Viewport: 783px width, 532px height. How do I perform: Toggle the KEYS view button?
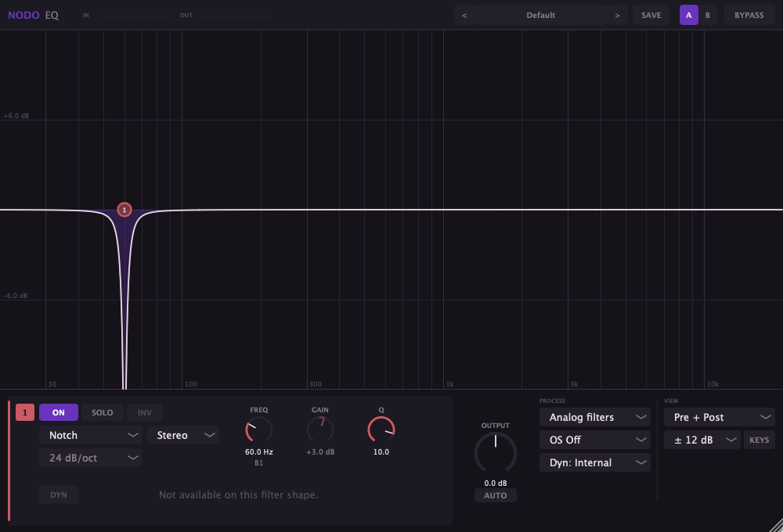(x=759, y=440)
